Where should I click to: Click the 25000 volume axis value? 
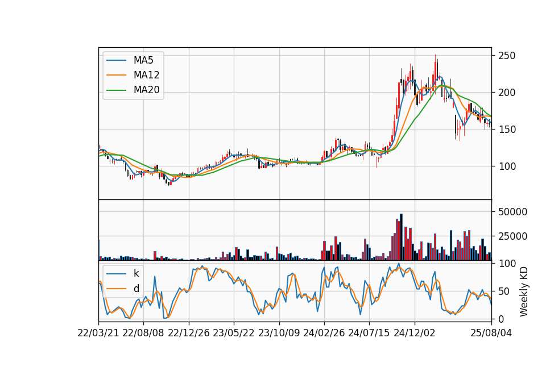point(512,236)
